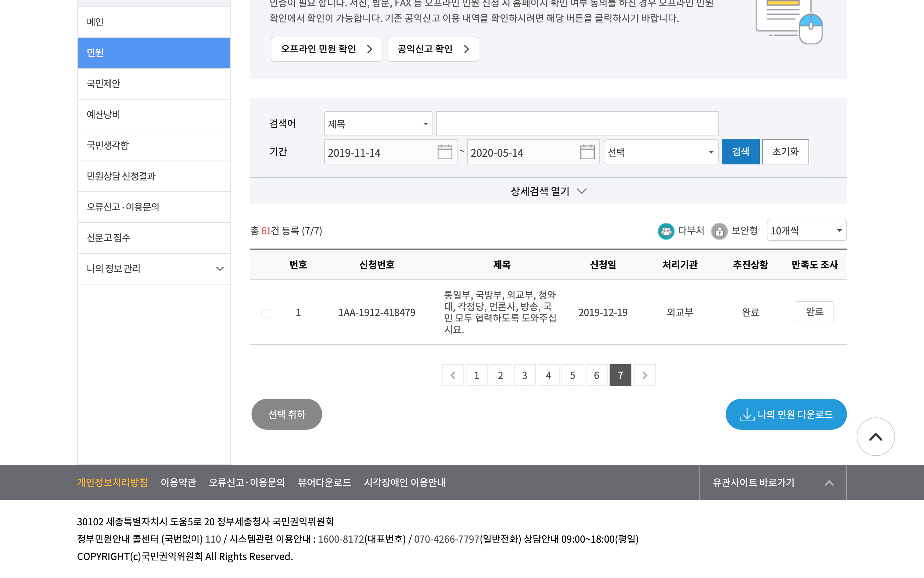Click phone number 070-4266-7797 in footer

pos(447,539)
